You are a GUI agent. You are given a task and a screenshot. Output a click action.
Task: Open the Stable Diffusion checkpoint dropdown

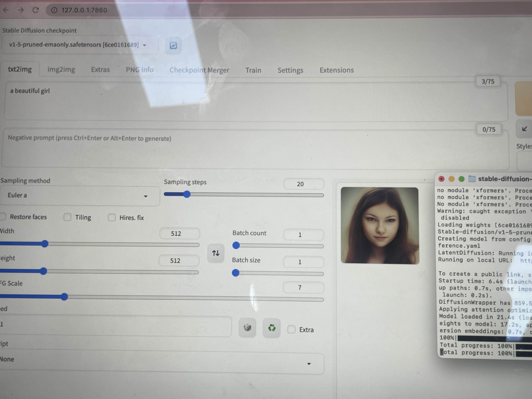coord(79,45)
